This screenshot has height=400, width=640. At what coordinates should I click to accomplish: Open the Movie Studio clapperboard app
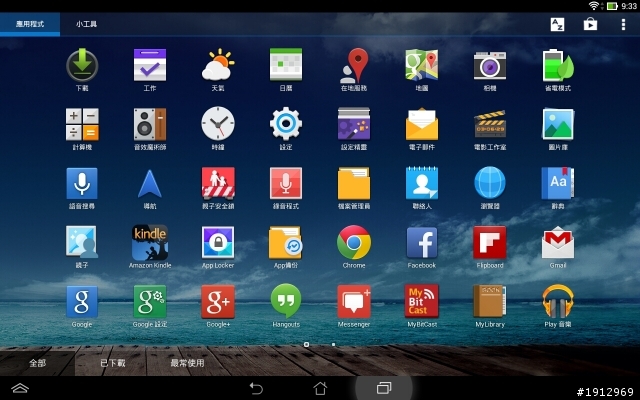tap(490, 124)
